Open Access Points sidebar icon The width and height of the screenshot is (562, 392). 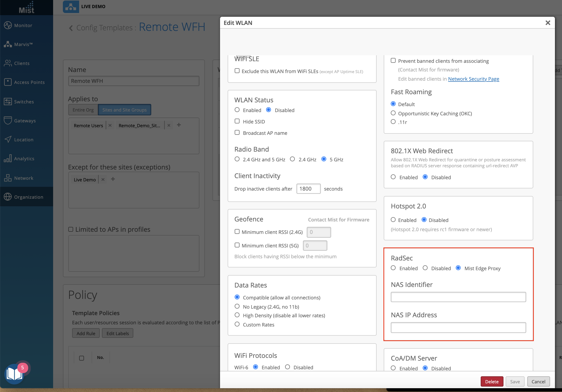click(x=8, y=82)
